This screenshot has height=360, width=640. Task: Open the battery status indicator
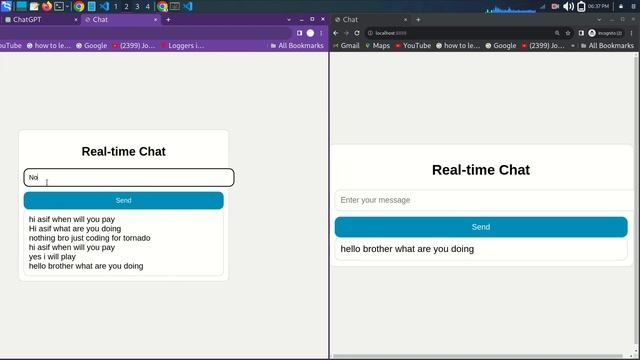click(x=581, y=6)
